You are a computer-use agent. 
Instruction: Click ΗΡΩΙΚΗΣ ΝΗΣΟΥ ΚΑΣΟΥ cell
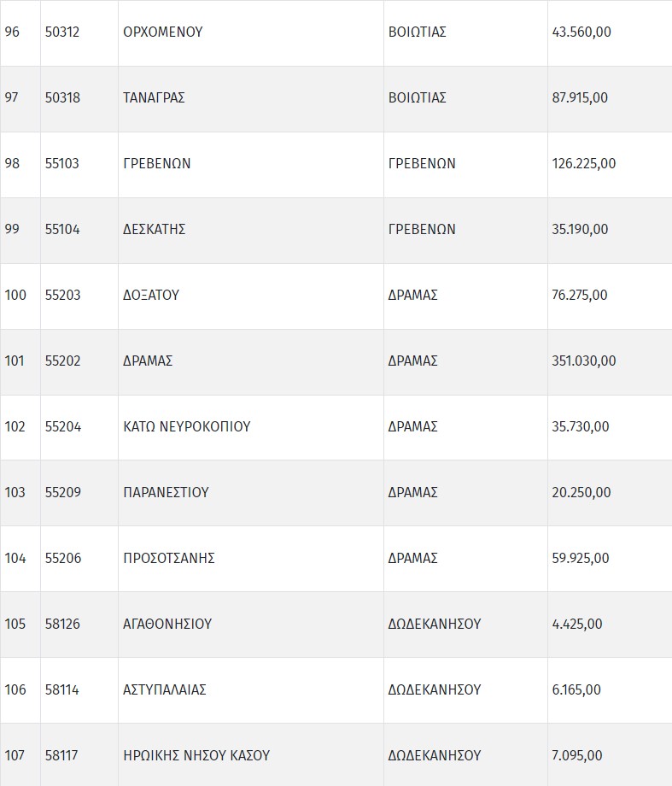(196, 756)
